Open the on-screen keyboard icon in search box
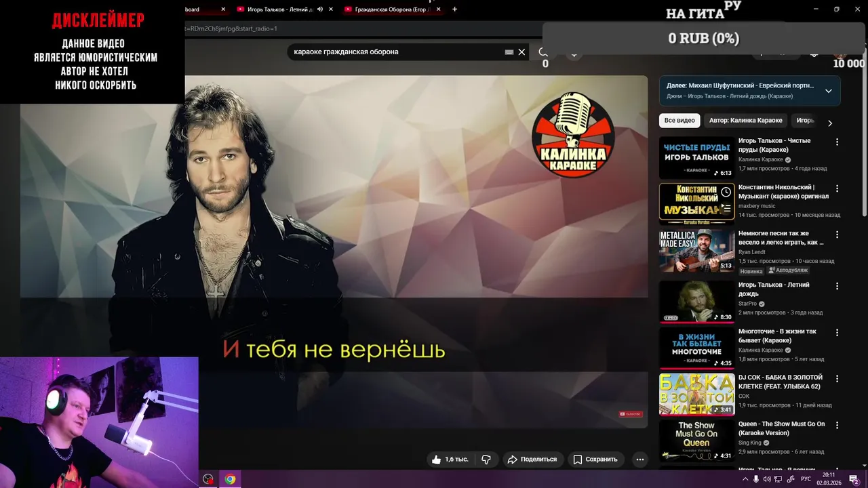This screenshot has height=488, width=868. pyautogui.click(x=509, y=52)
